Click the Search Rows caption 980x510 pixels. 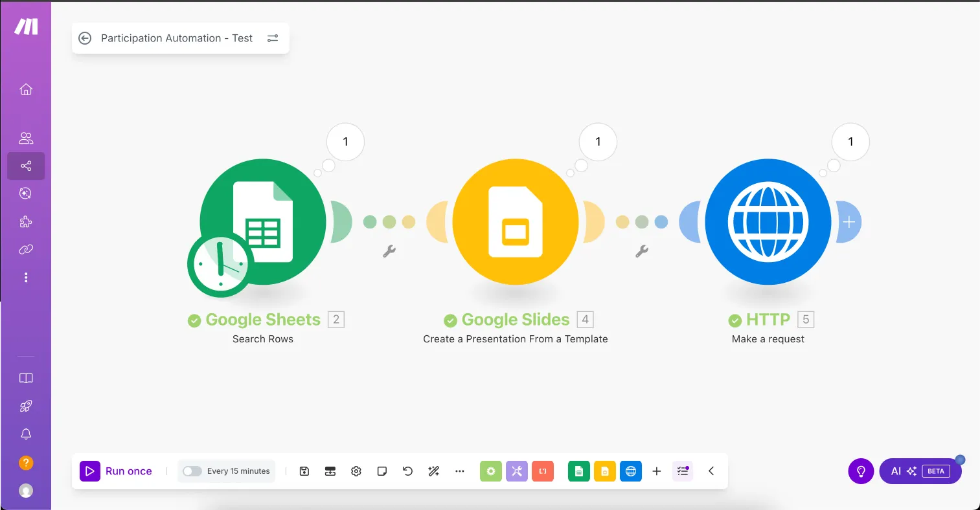pyautogui.click(x=263, y=339)
